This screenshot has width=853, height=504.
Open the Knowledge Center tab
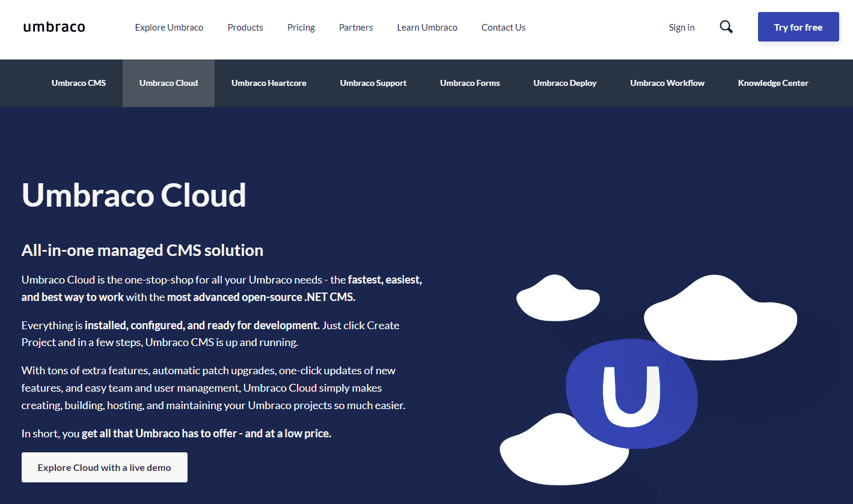tap(773, 83)
